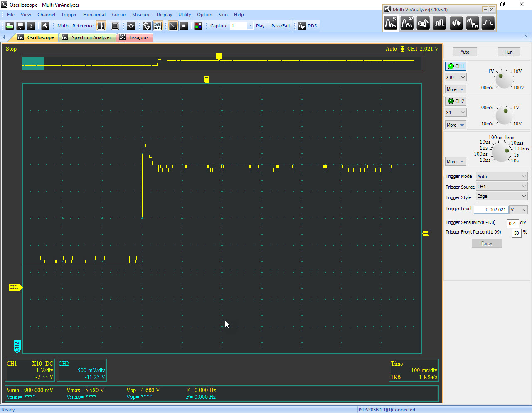532x413 pixels.
Task: Toggle the diagonal line drawing mode button
Action: [173, 26]
